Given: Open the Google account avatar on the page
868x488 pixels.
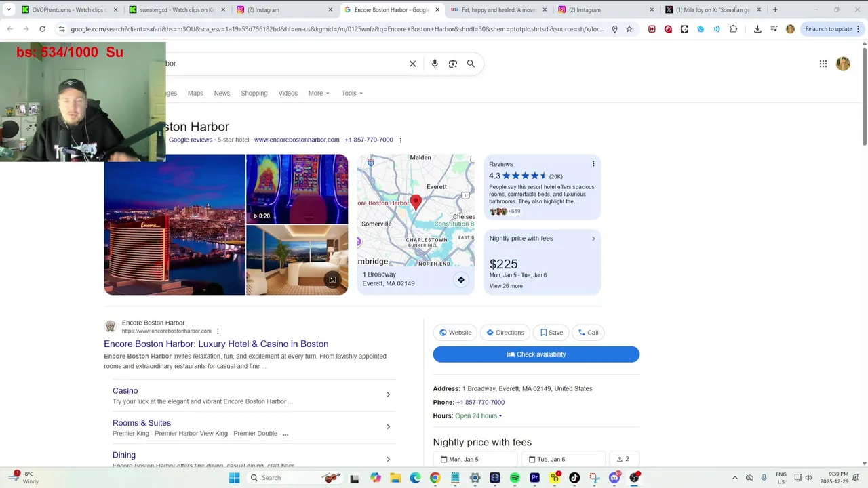Looking at the screenshot, I should coord(843,64).
